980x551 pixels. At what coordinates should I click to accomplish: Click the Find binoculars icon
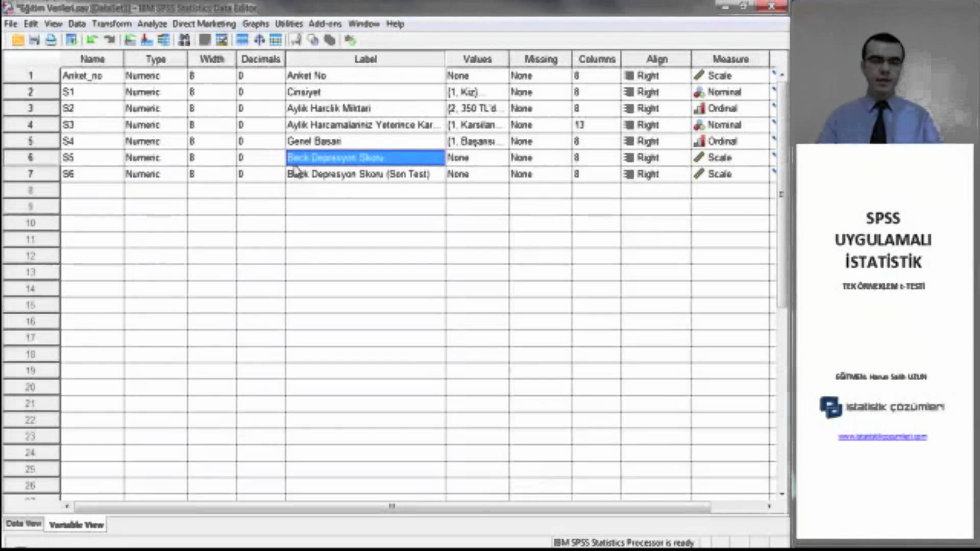(x=184, y=40)
